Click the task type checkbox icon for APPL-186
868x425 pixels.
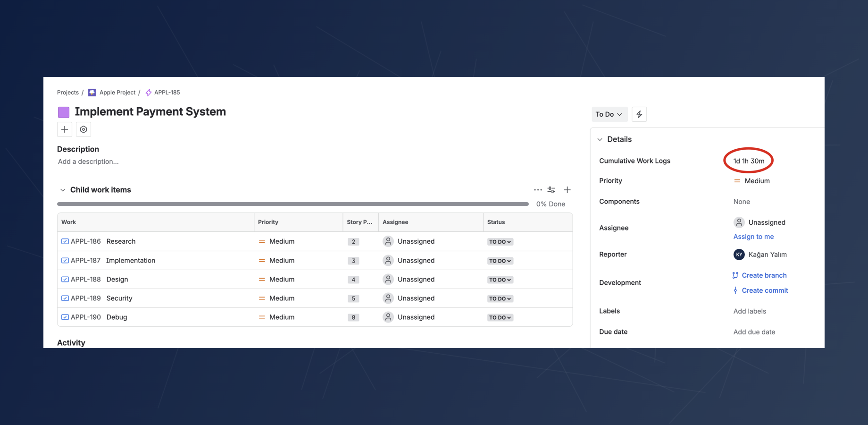click(x=65, y=241)
